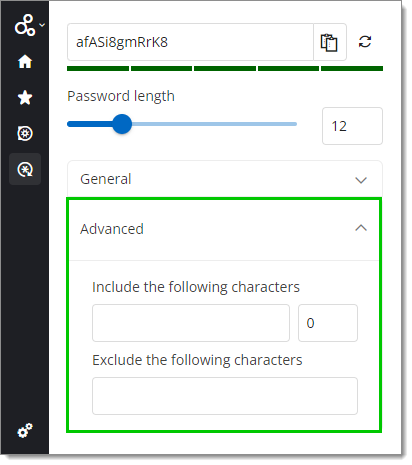Click the Advanced section header label
This screenshot has width=412, height=465.
click(112, 229)
